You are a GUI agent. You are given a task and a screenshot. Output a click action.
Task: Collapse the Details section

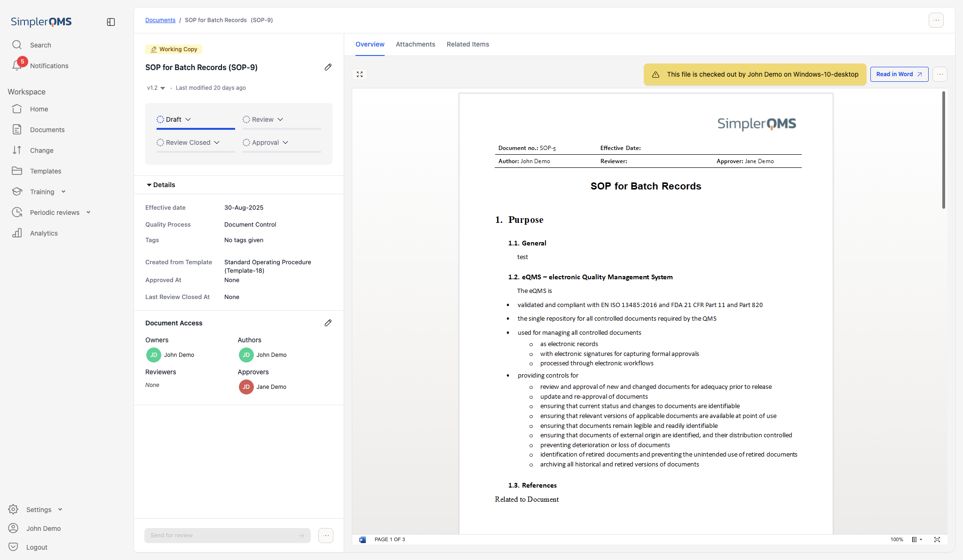pos(161,185)
